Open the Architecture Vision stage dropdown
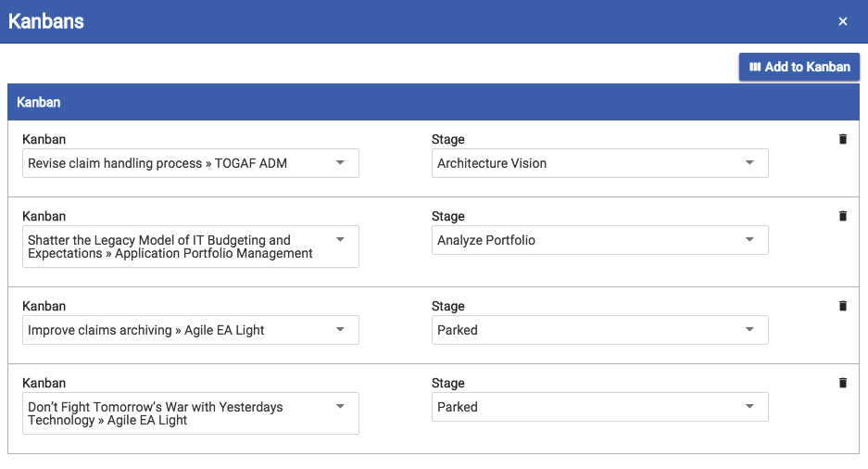The image size is (868, 469). point(599,163)
